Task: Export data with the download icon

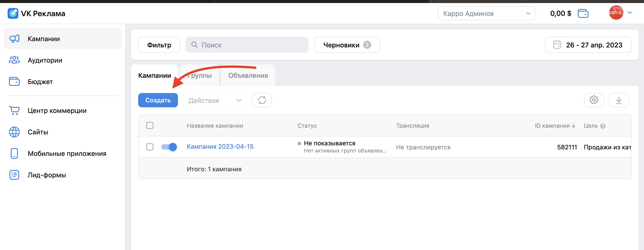Action: (x=619, y=100)
